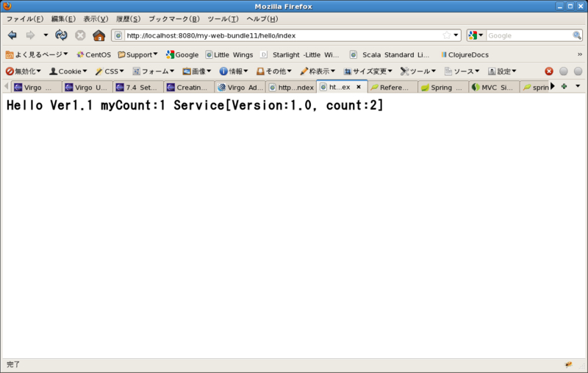Open the back/forward history dropdown arrow

46,35
